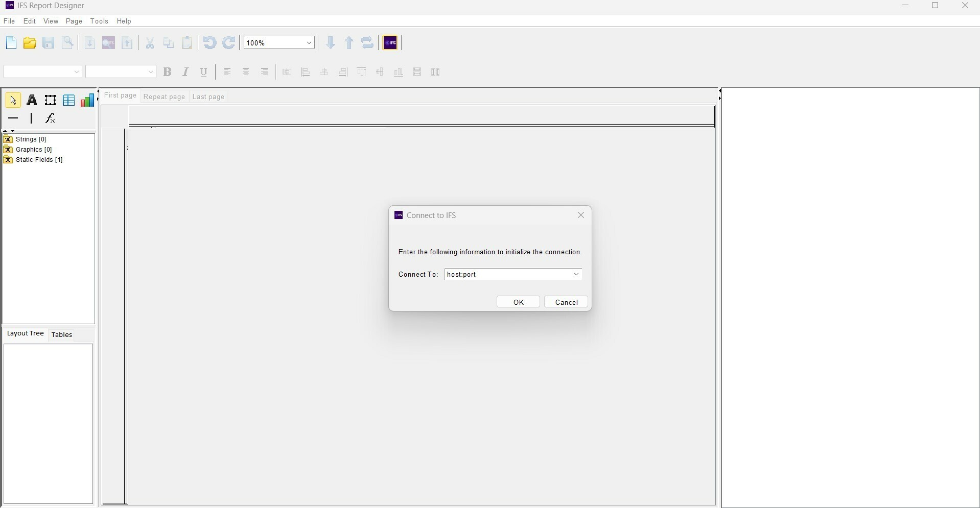Select the vertical line tool
980x508 pixels.
(x=32, y=118)
